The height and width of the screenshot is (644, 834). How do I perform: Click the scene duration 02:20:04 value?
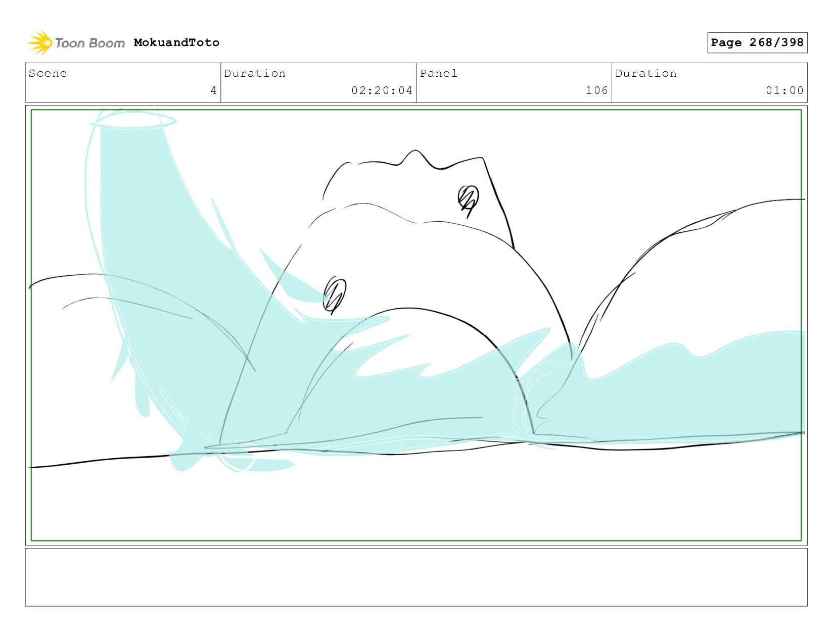pos(382,90)
